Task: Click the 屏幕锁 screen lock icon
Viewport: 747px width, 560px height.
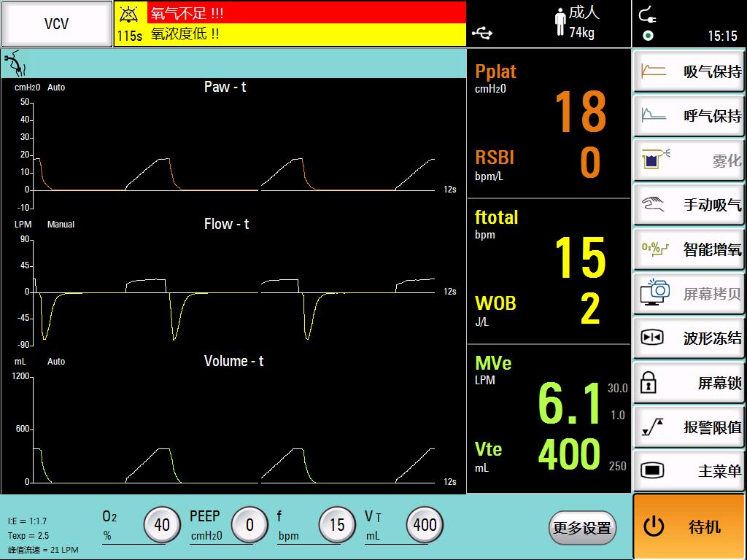Action: pyautogui.click(x=649, y=383)
